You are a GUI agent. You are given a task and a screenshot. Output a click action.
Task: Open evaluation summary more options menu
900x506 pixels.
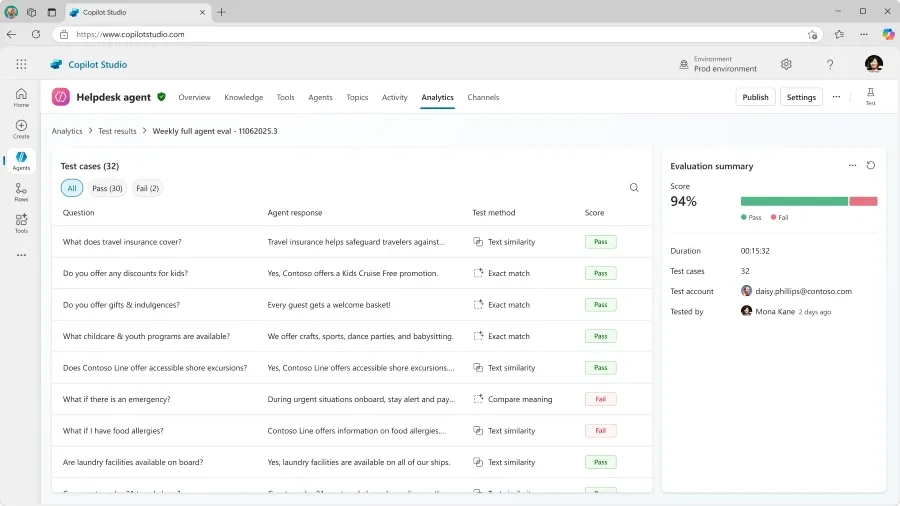[852, 166]
